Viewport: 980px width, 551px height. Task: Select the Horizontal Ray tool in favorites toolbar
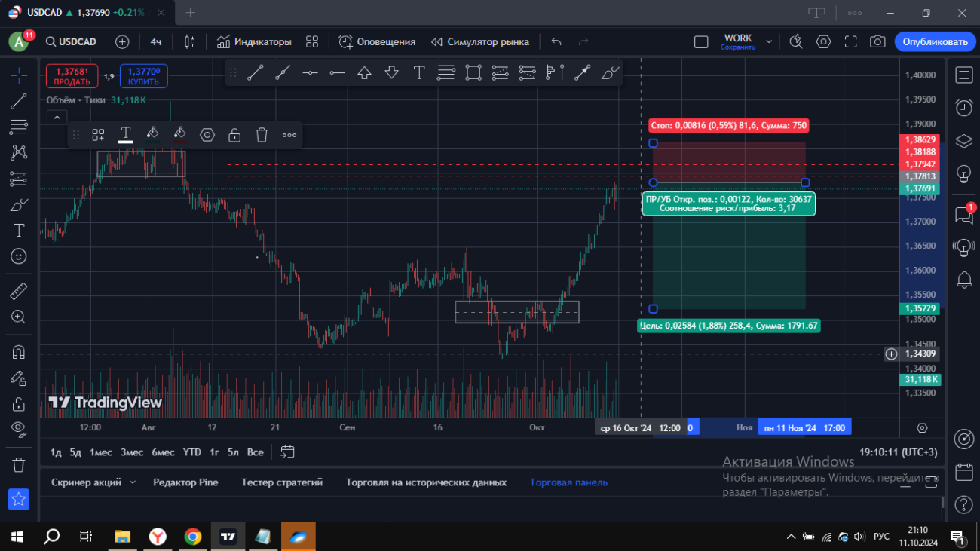point(337,72)
